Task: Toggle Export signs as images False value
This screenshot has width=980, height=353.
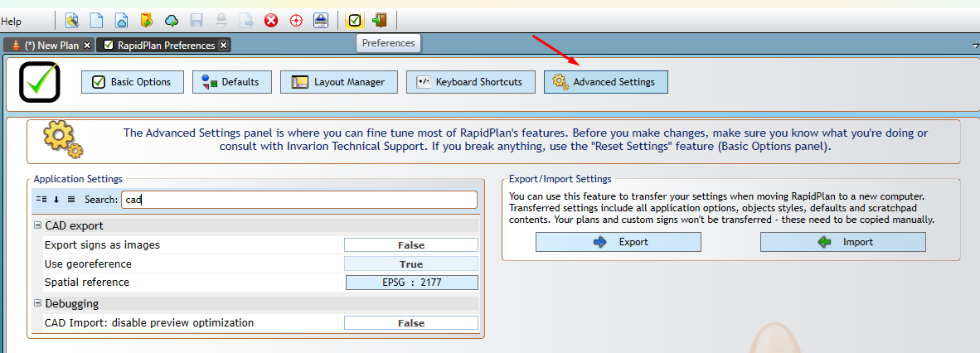Action: [x=411, y=245]
